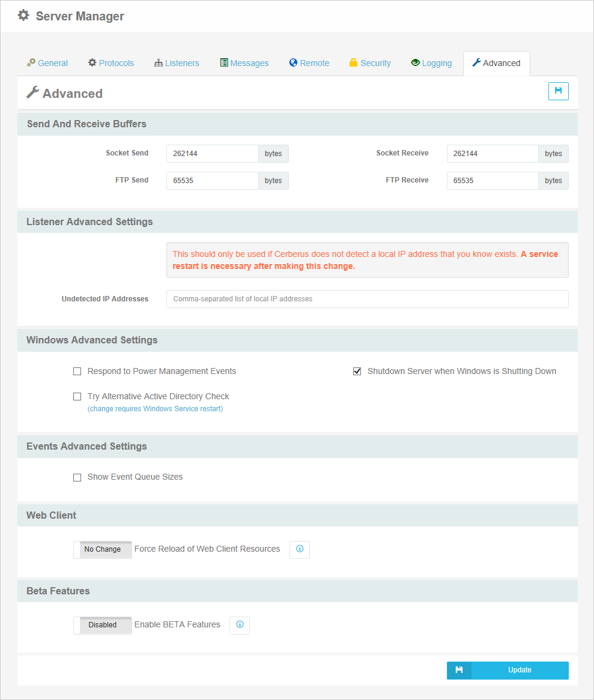The image size is (594, 700).
Task: Enable Respond to Power Management Events
Action: 77,371
